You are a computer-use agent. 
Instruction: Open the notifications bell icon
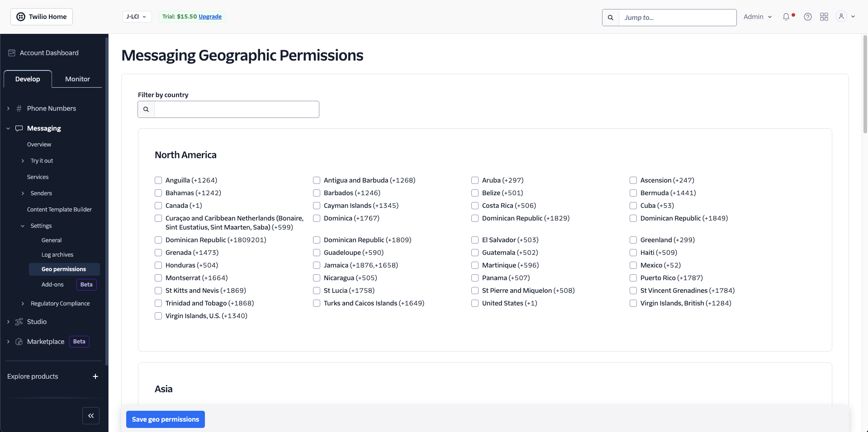[x=786, y=17]
